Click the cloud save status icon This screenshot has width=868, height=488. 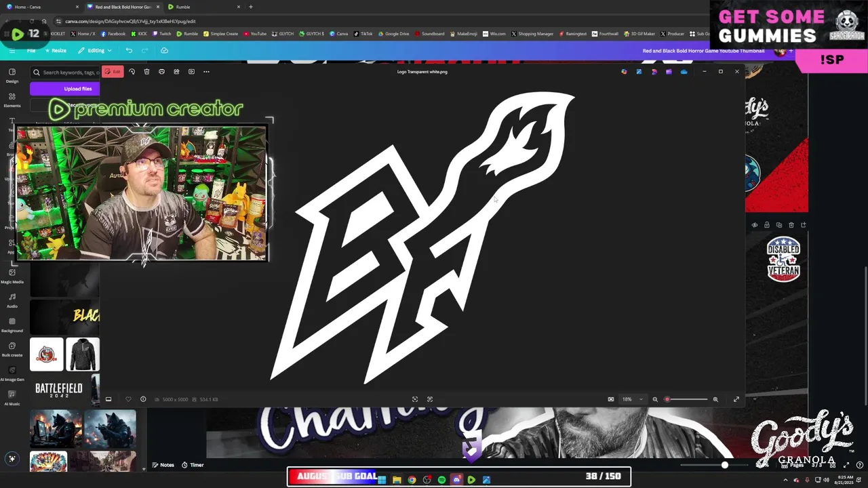pos(164,50)
